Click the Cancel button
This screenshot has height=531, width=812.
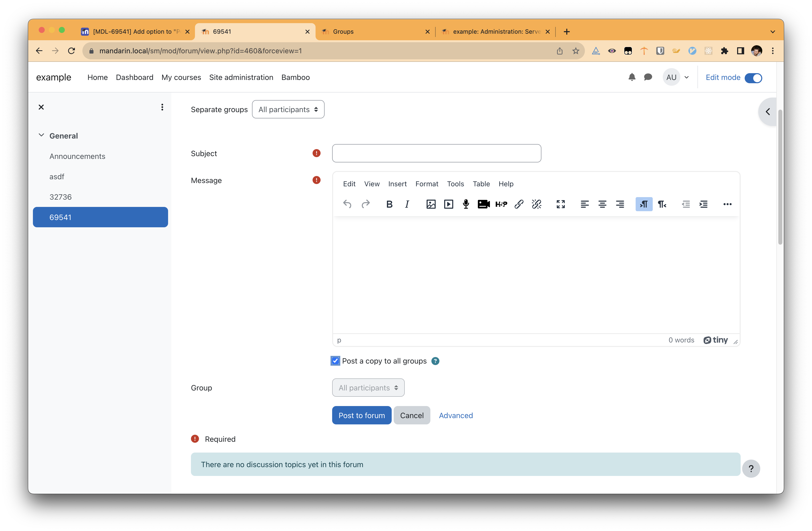[x=412, y=415]
